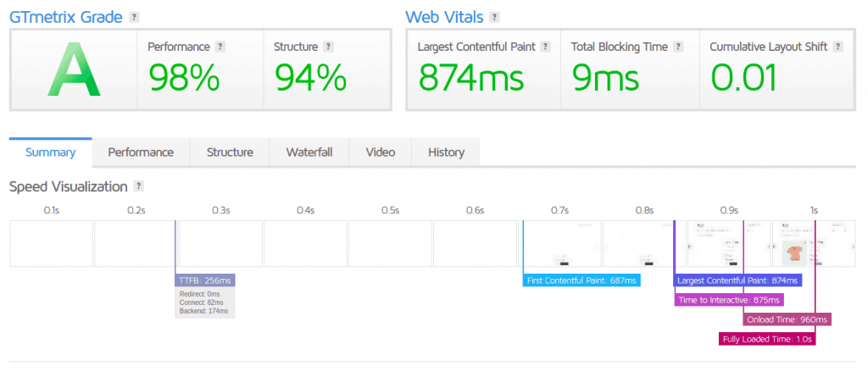The height and width of the screenshot is (372, 868).
Task: Open help for Cumulative Layout Shift
Action: coord(838,47)
